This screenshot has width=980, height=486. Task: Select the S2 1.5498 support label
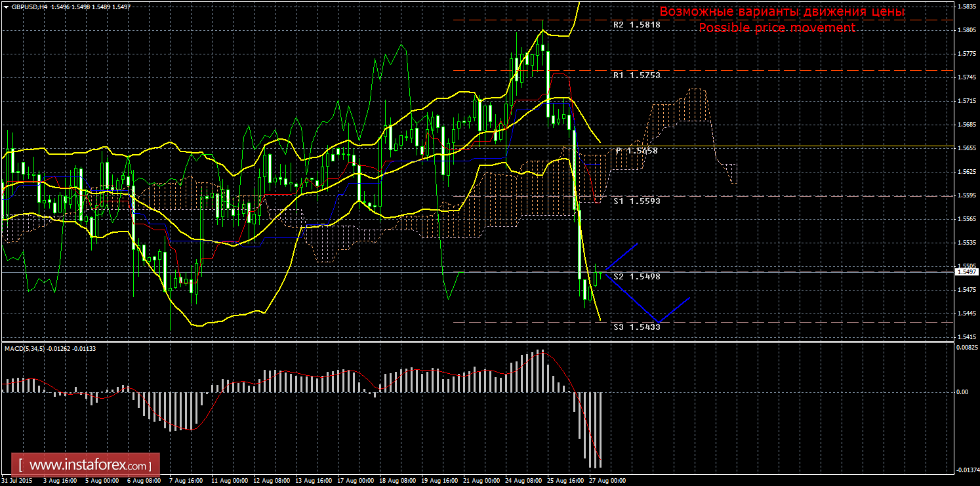(636, 276)
